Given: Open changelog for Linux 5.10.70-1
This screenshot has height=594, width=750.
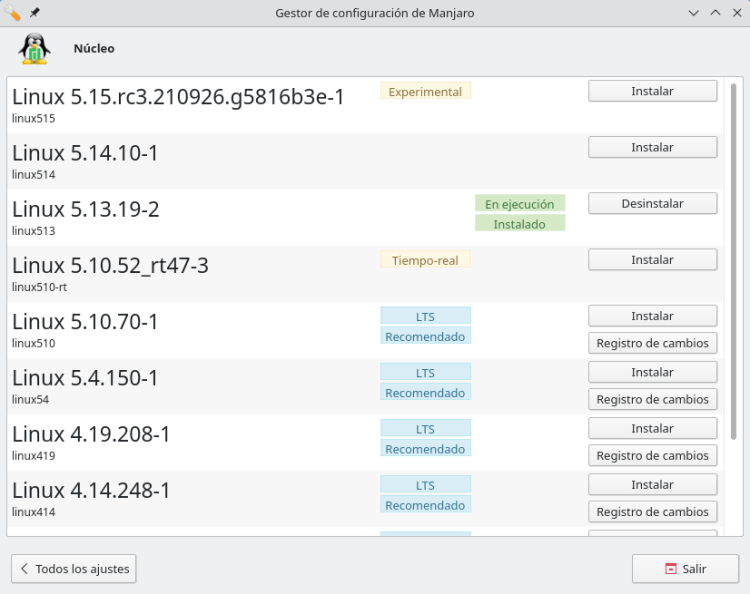Looking at the screenshot, I should (x=652, y=343).
